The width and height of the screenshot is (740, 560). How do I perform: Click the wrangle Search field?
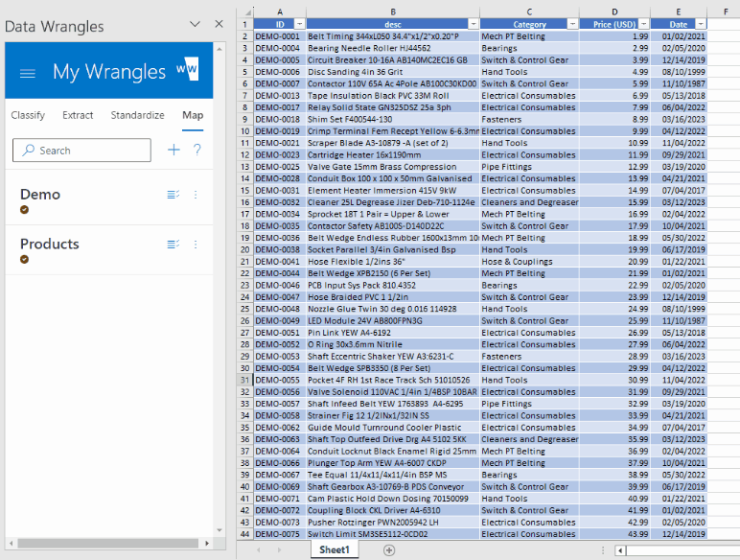tap(81, 151)
